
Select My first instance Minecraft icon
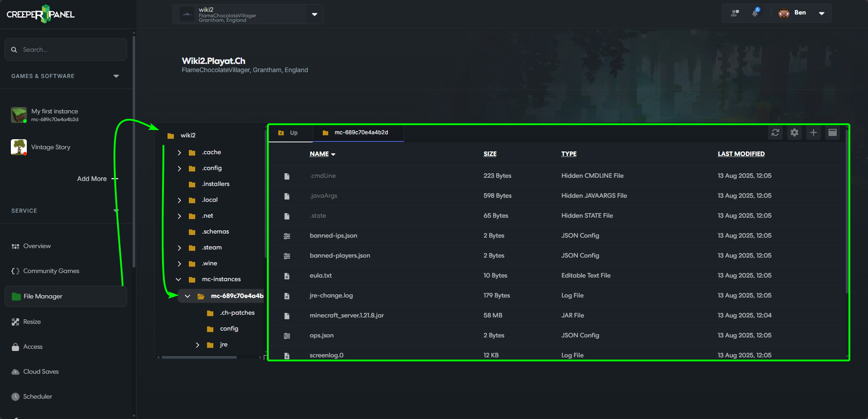tap(19, 115)
